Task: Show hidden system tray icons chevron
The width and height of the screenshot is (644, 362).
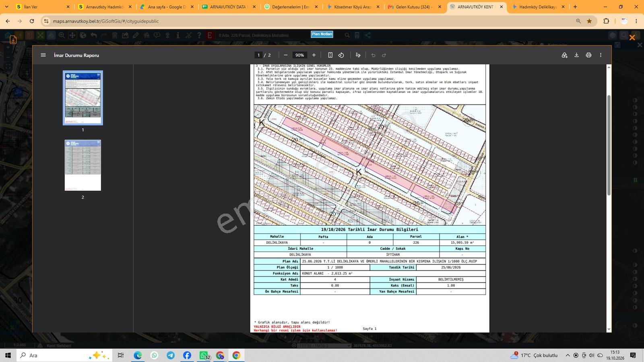Action: (x=568, y=356)
